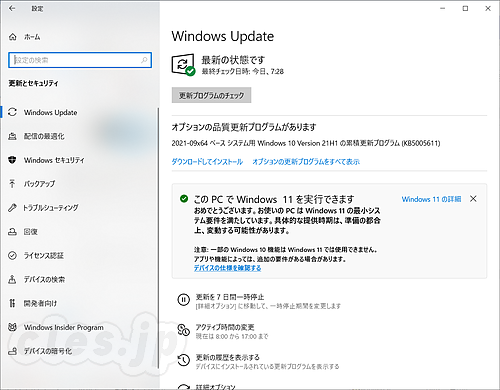Click 更新とセキュリティ section heading
The height and width of the screenshot is (390, 500).
[33, 83]
